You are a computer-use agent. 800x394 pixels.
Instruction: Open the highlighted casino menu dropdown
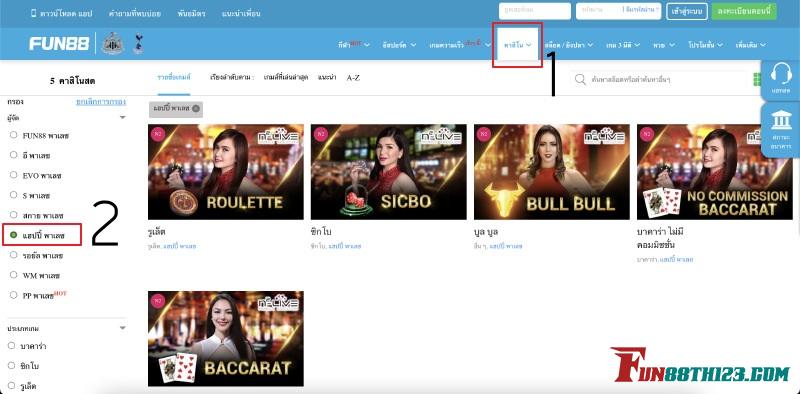[517, 45]
